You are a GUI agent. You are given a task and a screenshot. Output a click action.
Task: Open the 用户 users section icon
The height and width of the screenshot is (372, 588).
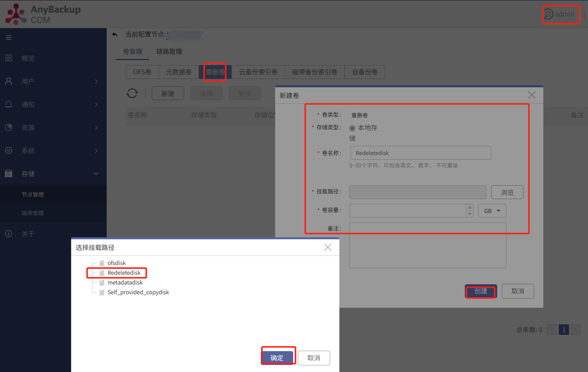click(x=8, y=81)
